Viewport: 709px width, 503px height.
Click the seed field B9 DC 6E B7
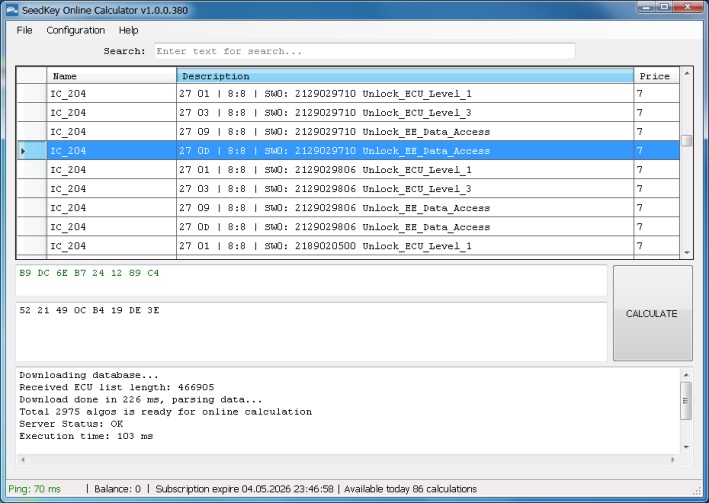[x=311, y=280]
